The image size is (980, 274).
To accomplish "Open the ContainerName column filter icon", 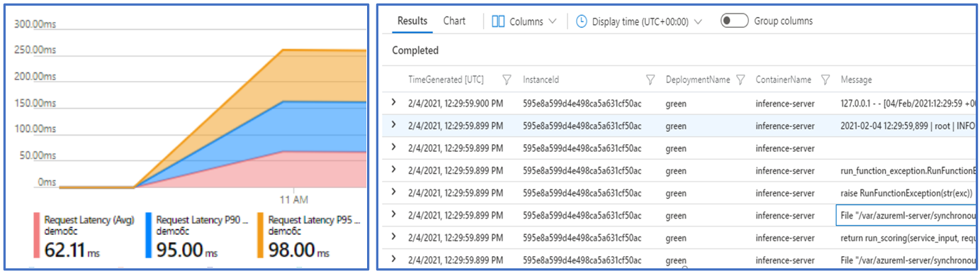I will [826, 80].
